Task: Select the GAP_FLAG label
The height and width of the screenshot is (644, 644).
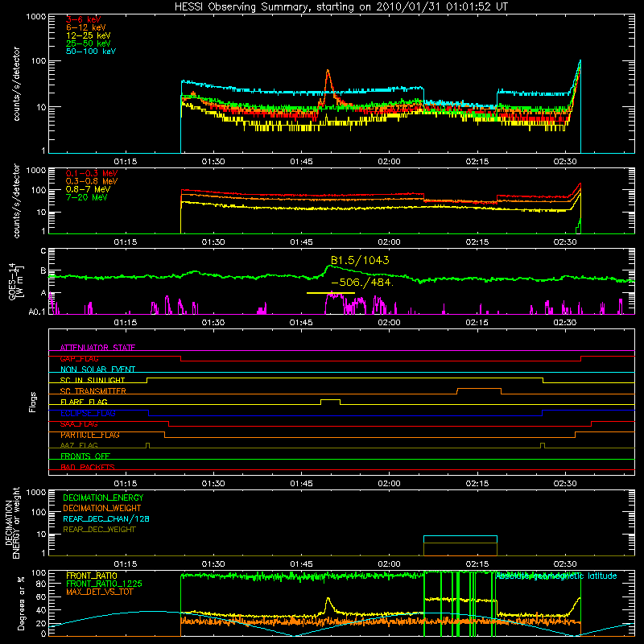Action: coord(79,358)
